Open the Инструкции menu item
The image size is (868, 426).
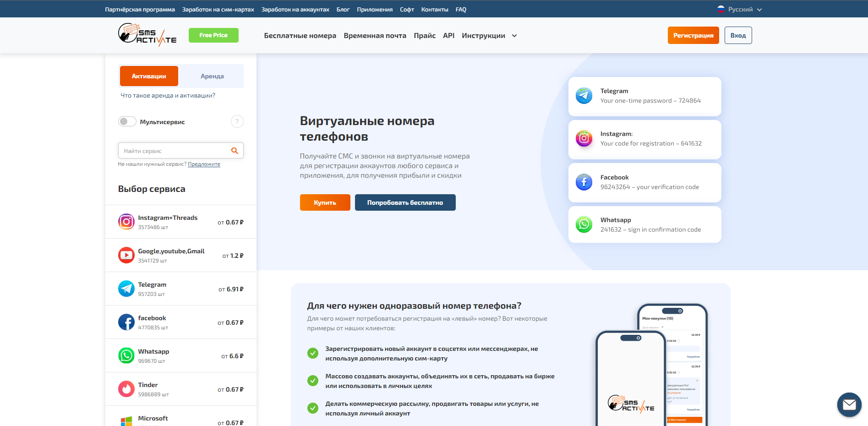coord(484,36)
